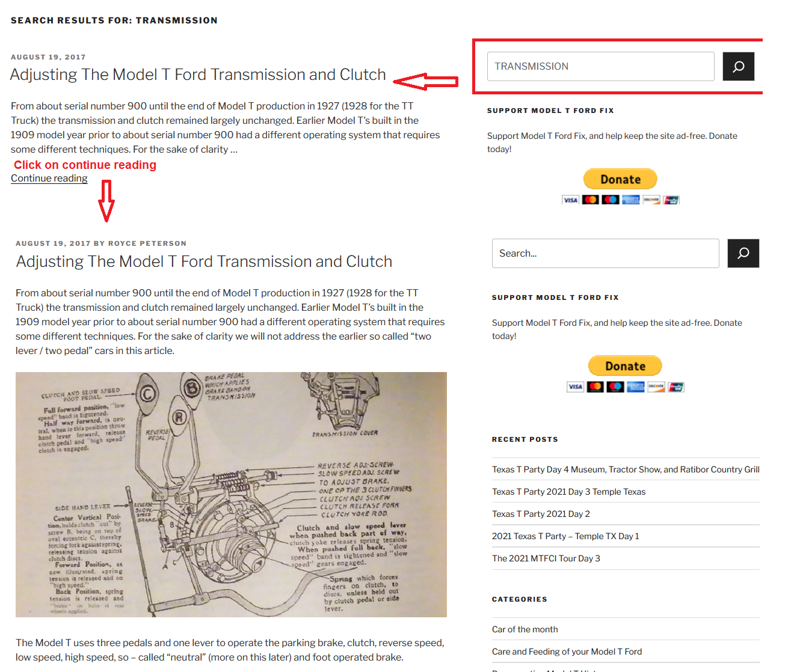Open The 2021 MTFCI Tour Day 3 post

546,558
